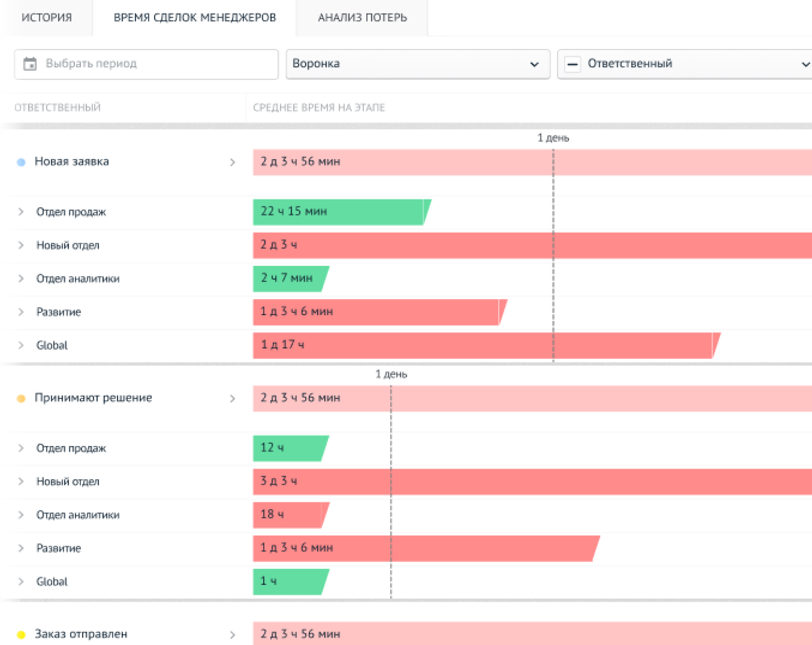Viewport: 812px width, 645px height.
Task: Expand Новый отдел under Новая заявка
Action: pos(21,245)
